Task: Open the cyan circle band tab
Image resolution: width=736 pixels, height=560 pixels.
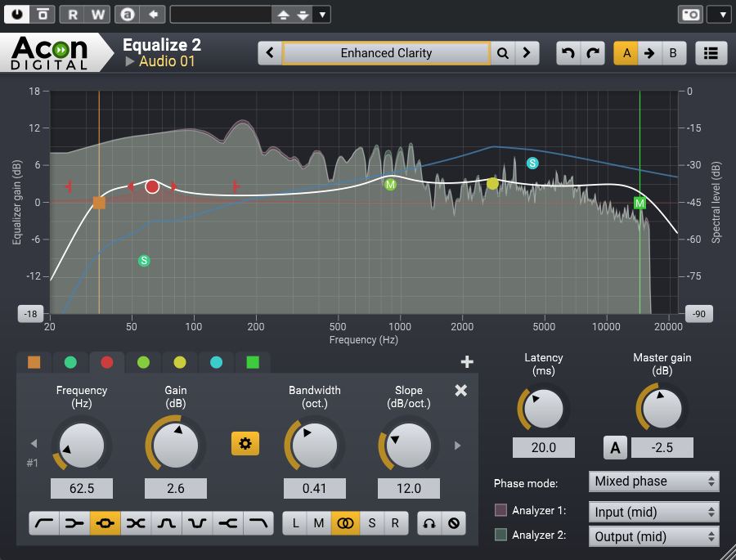Action: pos(217,362)
